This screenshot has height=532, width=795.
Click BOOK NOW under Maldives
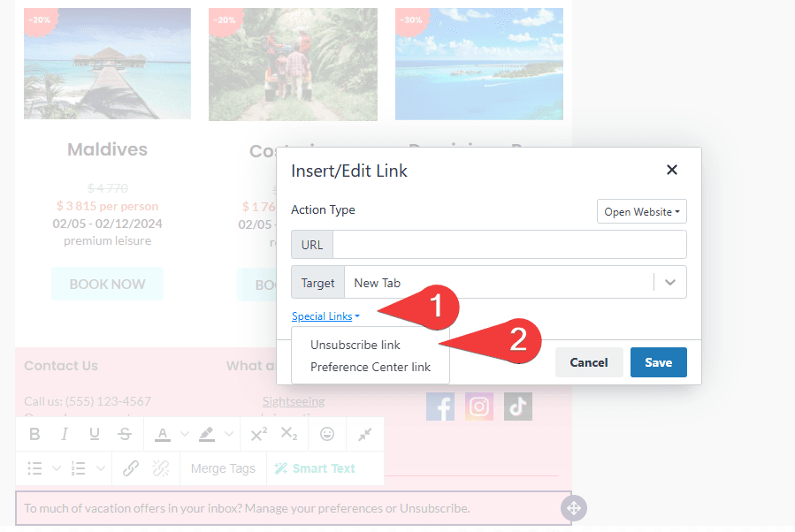pos(108,285)
